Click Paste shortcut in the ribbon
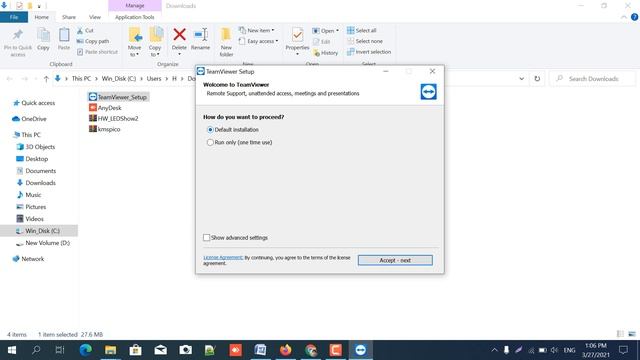This screenshot has width=640, height=360. [97, 52]
